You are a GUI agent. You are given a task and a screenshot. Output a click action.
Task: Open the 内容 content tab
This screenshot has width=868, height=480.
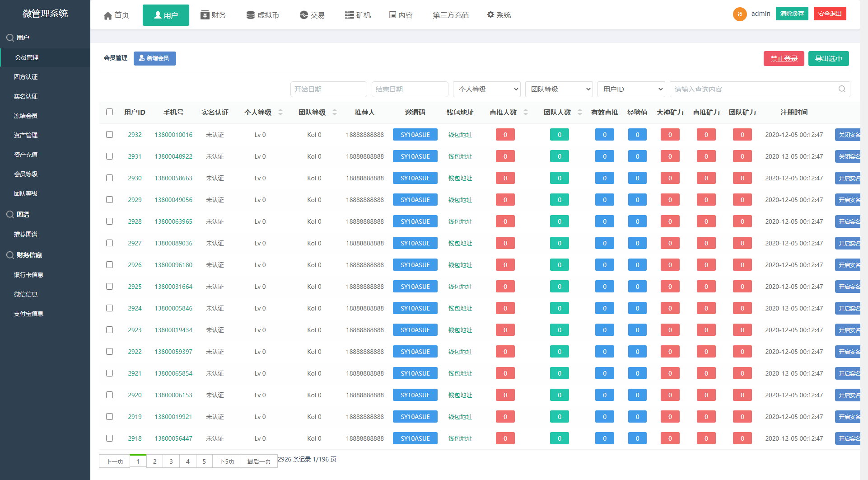[401, 15]
